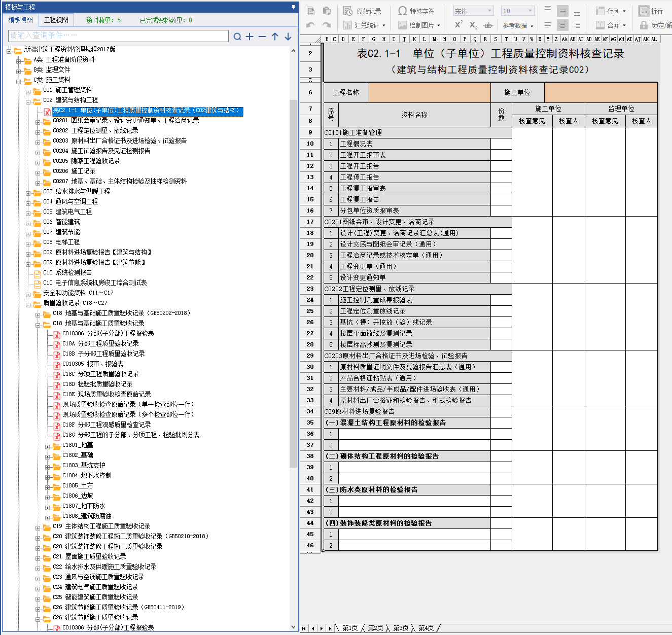Open 汇总统计 summary statistics menu

coord(364,25)
